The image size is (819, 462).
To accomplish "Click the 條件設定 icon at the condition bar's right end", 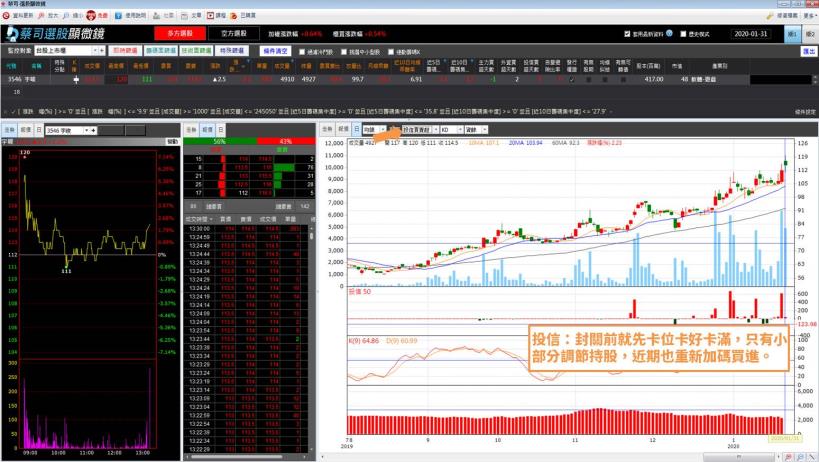I will pos(805,112).
